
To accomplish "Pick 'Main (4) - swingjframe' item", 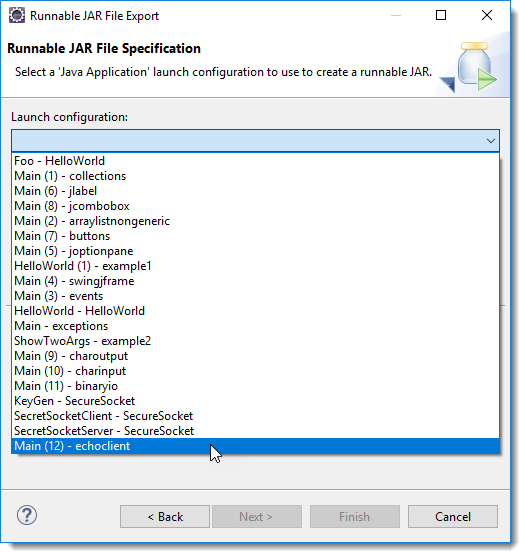I will (x=256, y=281).
